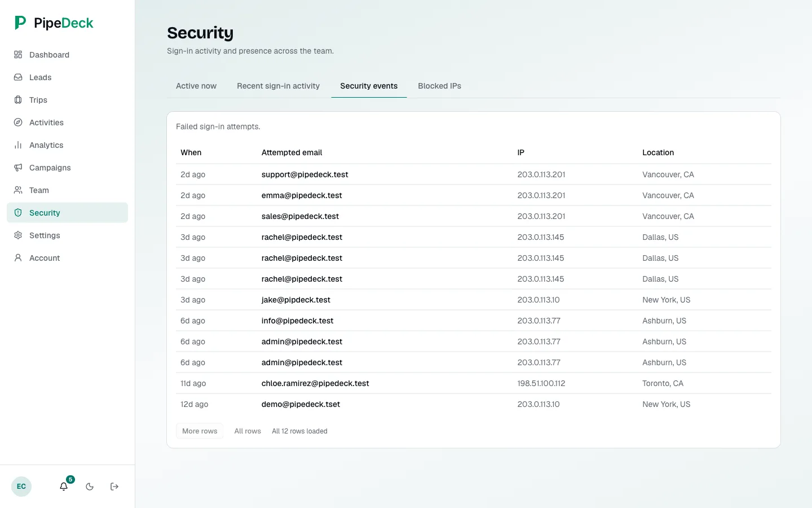Select the Security events tab
Screen dimensions: 812x508
369,86
